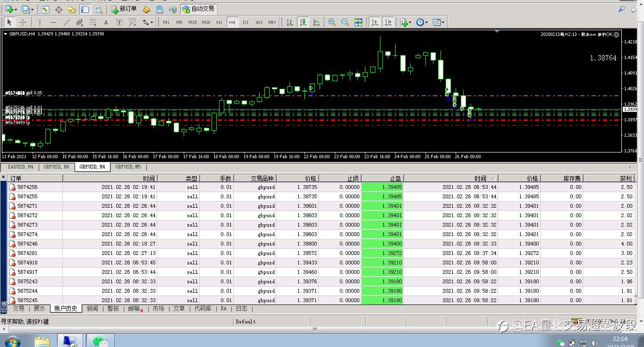644x347 pixels.
Task: Zoom in on the chart
Action: click(x=332, y=22)
